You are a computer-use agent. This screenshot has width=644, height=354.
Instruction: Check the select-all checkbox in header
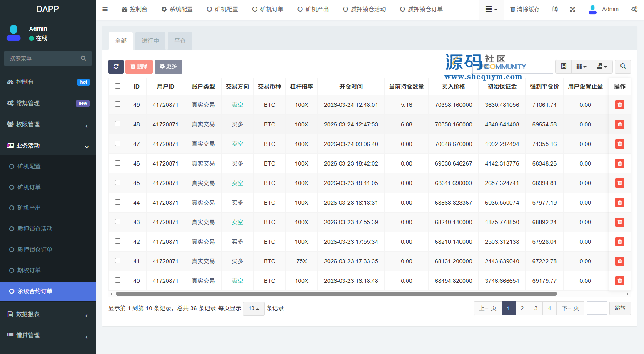117,86
